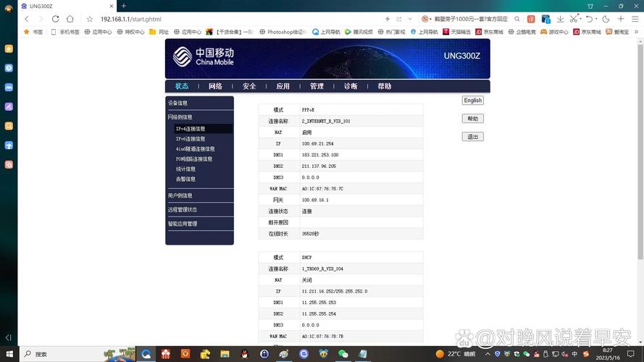Click the skin shirt icon in title bar
644x362 pixels.
pyautogui.click(x=590, y=7)
